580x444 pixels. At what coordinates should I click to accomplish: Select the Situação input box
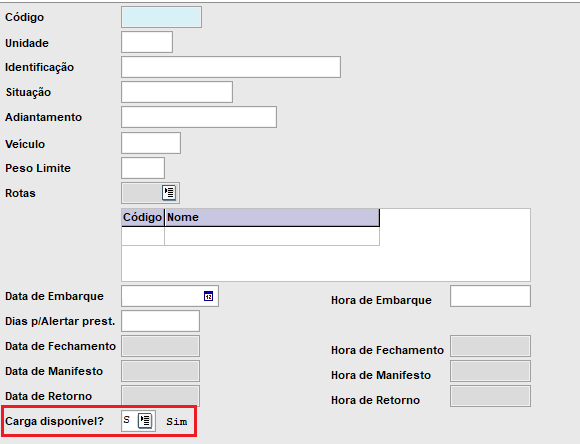(x=177, y=92)
